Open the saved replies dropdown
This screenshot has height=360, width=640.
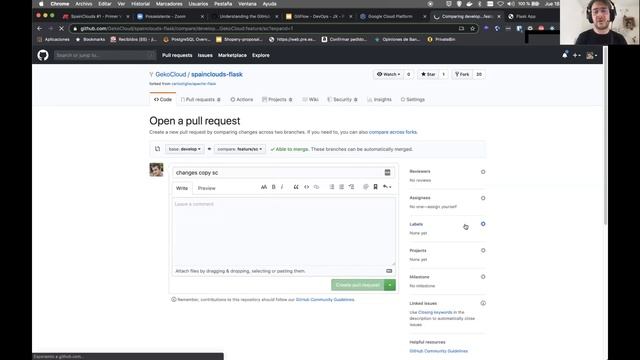(x=387, y=187)
